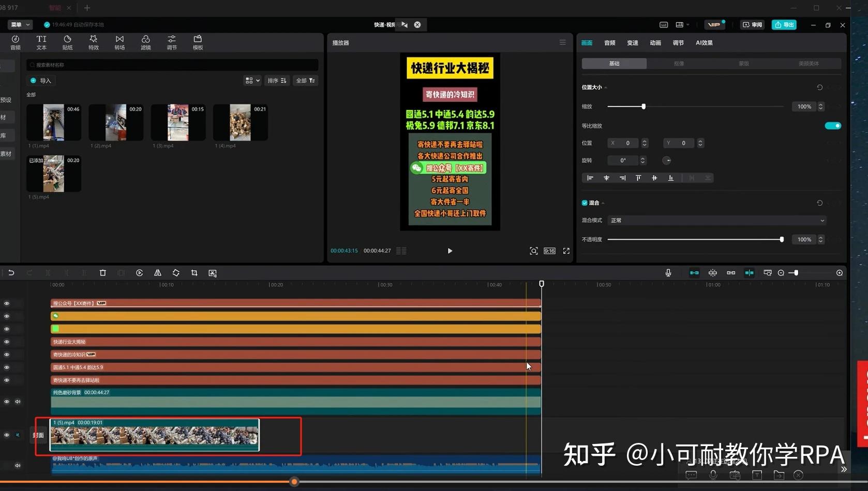Open the 模板 templates panel
Image resolution: width=868 pixels, height=491 pixels.
tap(198, 42)
